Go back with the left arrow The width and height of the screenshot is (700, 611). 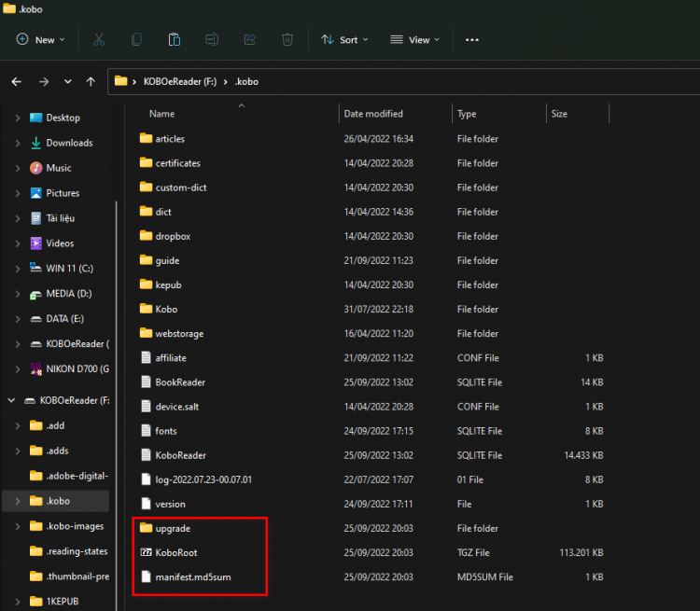click(x=17, y=82)
